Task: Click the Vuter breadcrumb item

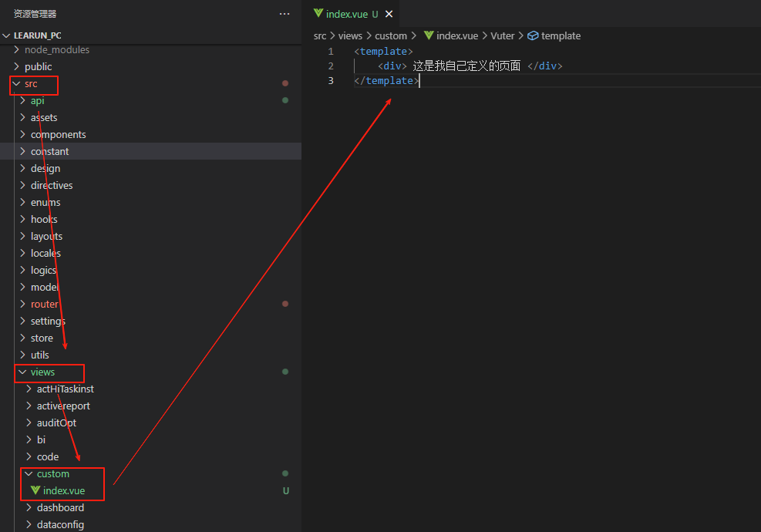Action: pyautogui.click(x=502, y=35)
